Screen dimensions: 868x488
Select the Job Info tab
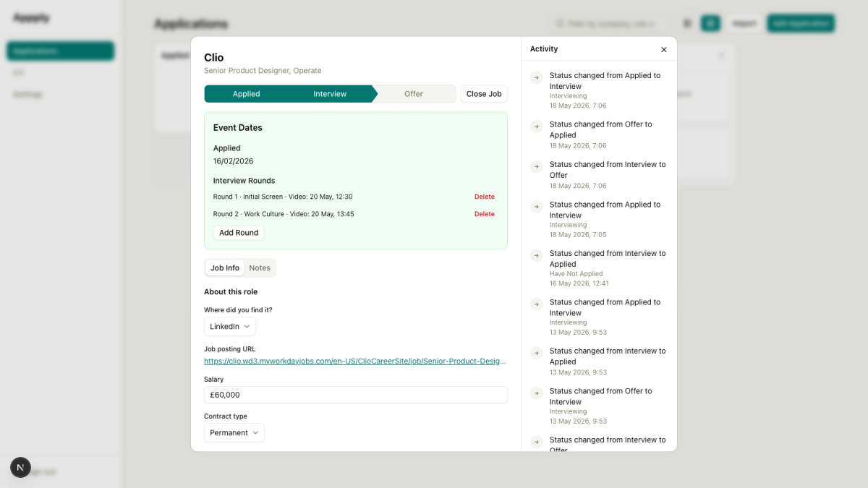225,268
